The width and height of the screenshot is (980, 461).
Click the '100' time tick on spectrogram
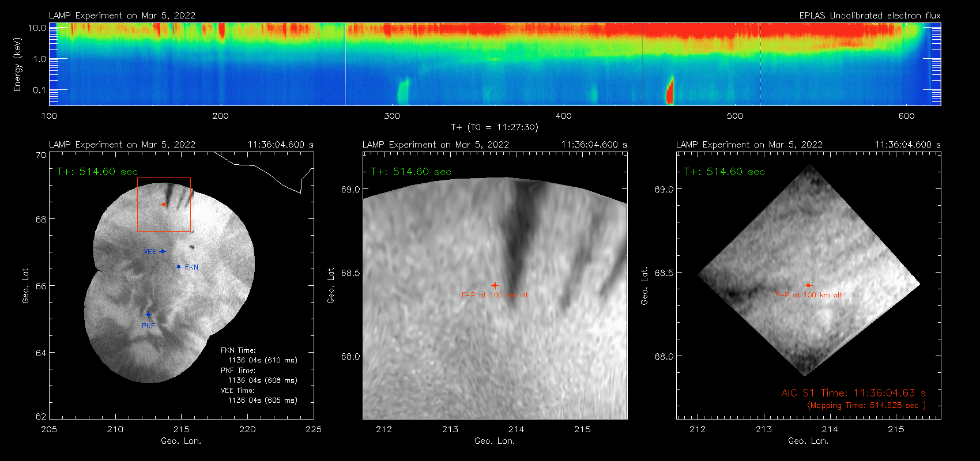pyautogui.click(x=50, y=116)
